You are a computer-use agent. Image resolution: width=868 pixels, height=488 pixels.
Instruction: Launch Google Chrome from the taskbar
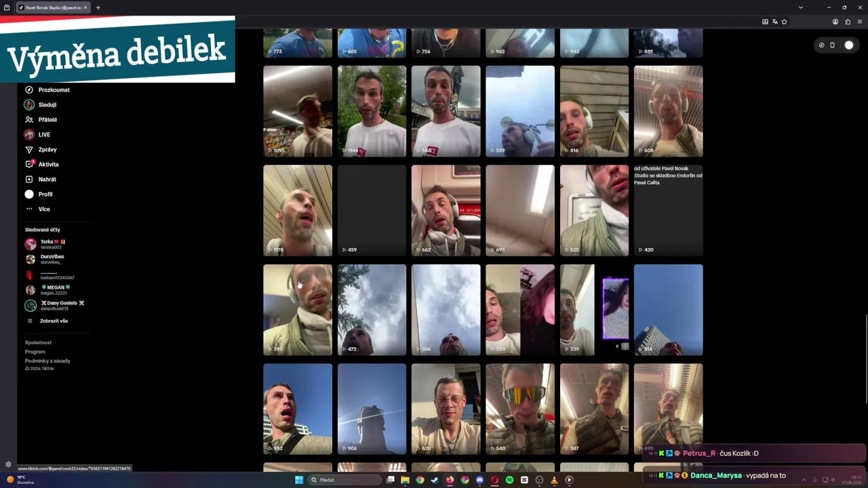420,480
